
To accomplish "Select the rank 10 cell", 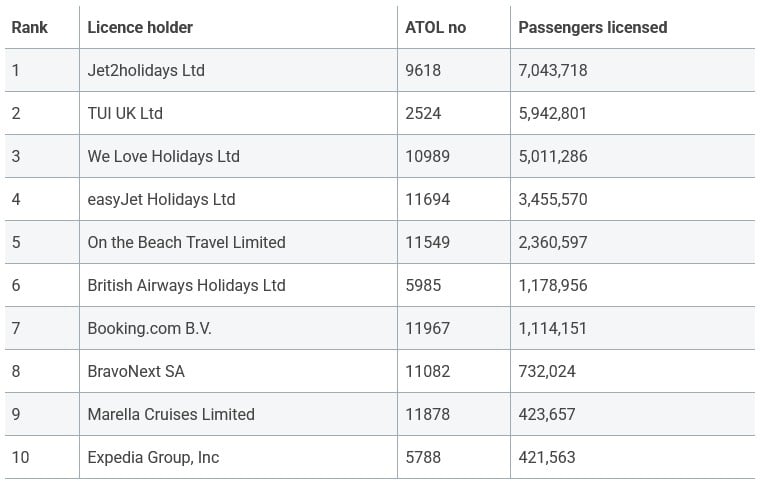I will (x=20, y=457).
